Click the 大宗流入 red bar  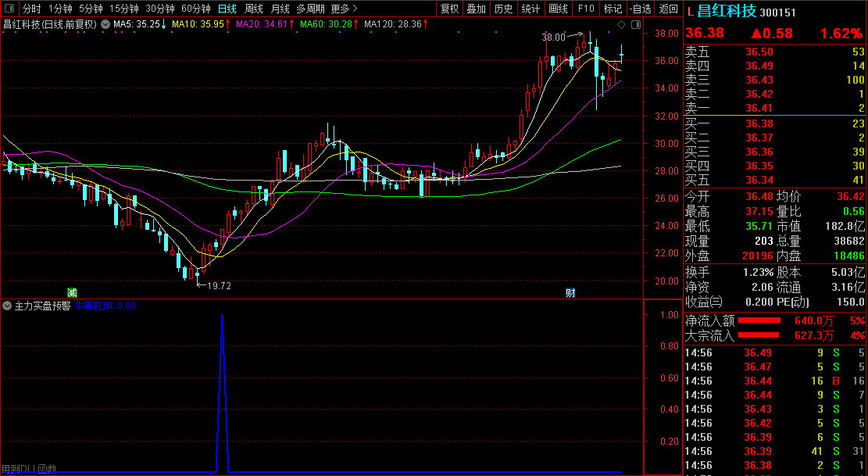(759, 335)
